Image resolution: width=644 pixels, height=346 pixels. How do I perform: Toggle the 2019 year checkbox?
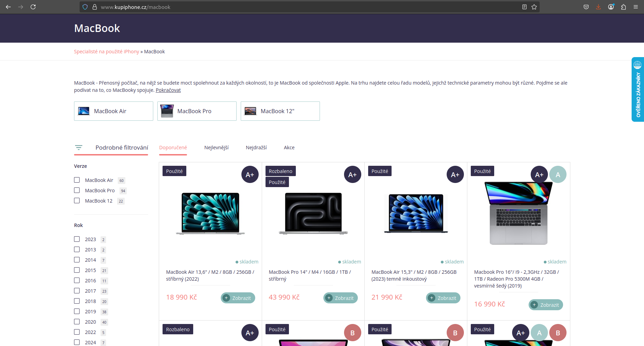[77, 311]
